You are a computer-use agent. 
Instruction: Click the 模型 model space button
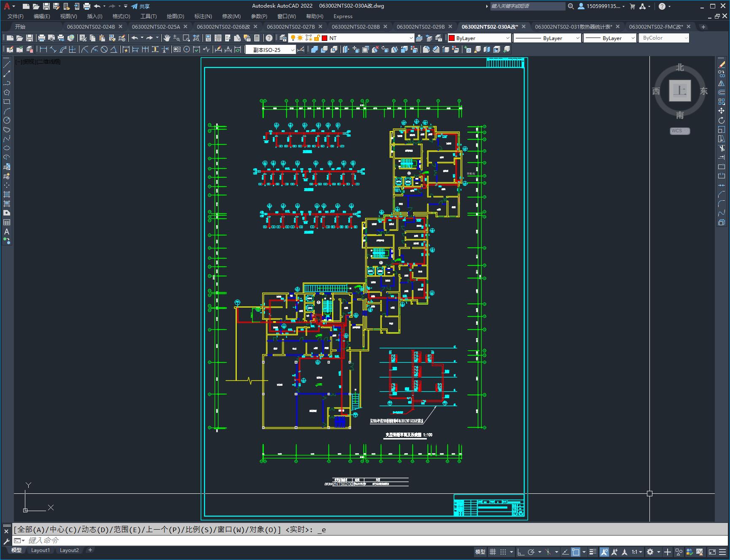point(480,552)
